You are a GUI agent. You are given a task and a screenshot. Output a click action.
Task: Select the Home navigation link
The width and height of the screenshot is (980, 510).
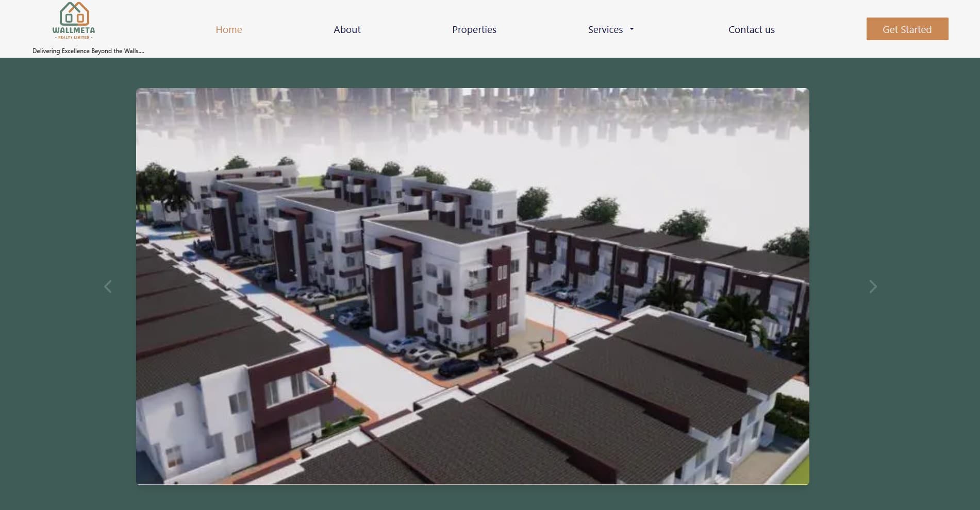click(x=228, y=29)
